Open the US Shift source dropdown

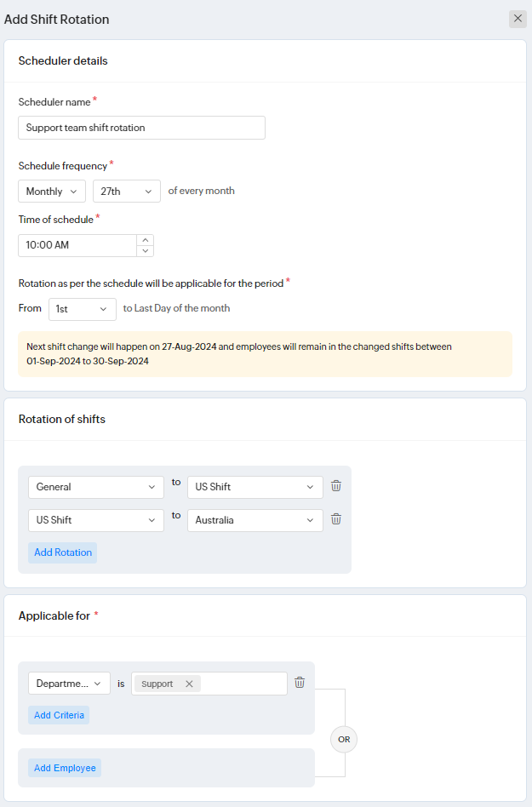pos(96,519)
